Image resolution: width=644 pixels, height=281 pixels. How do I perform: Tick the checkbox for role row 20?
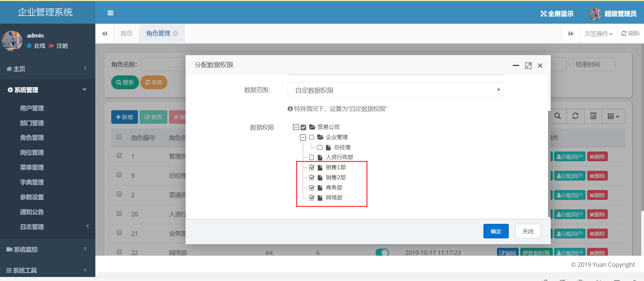(119, 213)
